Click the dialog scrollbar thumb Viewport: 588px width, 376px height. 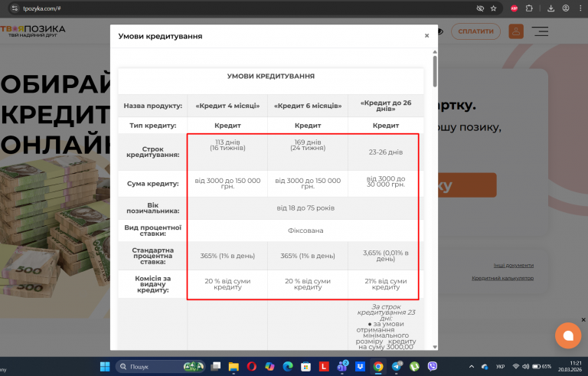(435, 71)
